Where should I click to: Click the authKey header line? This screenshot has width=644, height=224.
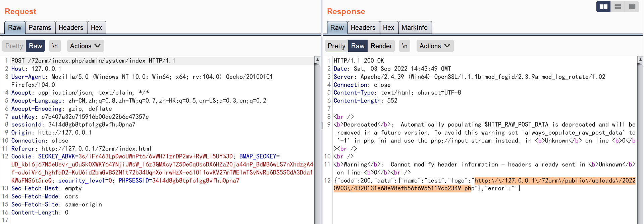click(x=80, y=117)
